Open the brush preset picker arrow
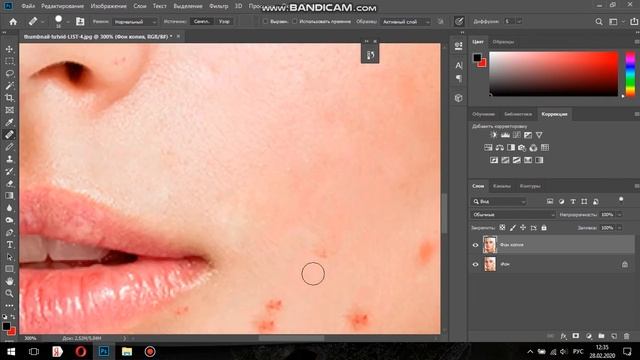This screenshot has width=640, height=360. pyautogui.click(x=68, y=22)
